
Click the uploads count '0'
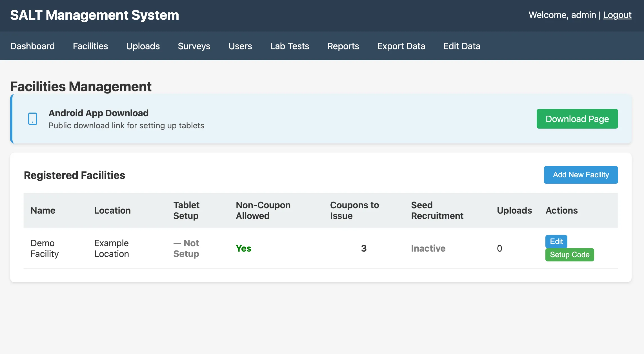(x=499, y=248)
